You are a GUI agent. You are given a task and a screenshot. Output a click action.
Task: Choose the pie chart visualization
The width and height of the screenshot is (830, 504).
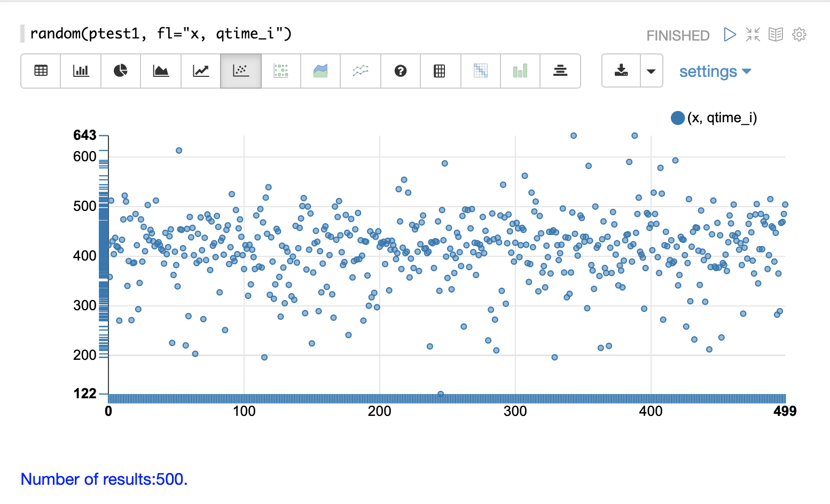coord(121,70)
